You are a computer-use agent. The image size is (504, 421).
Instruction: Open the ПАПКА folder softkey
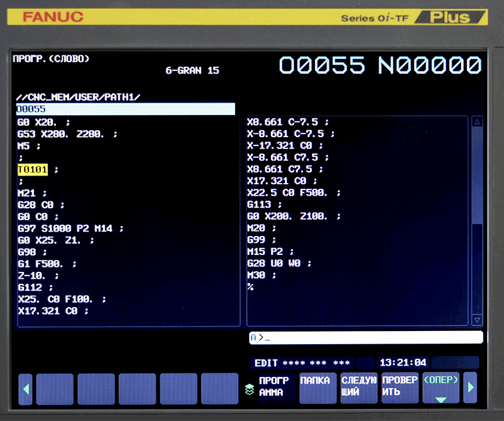(318, 388)
